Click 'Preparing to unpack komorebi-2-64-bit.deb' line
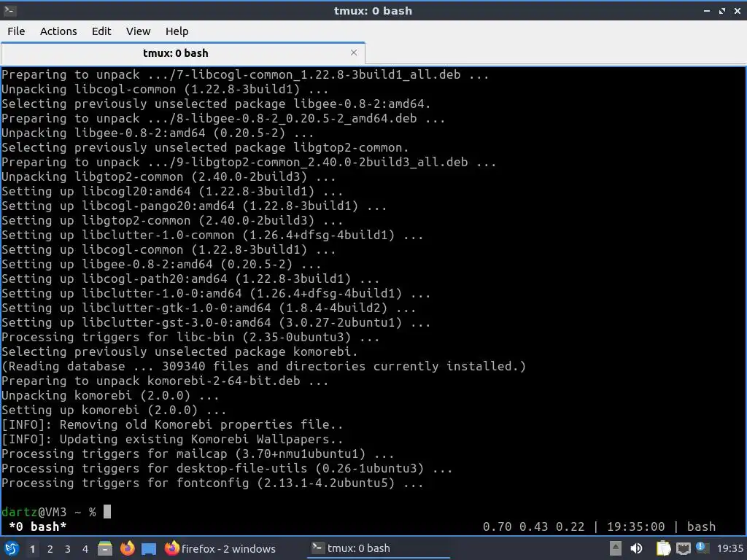Screen dimensions: 747x560 [x=165, y=381]
